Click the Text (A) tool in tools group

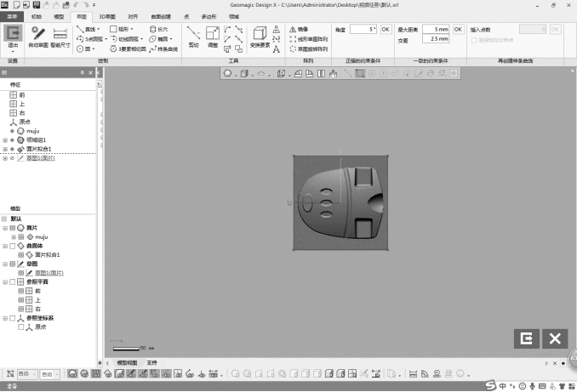point(277,49)
